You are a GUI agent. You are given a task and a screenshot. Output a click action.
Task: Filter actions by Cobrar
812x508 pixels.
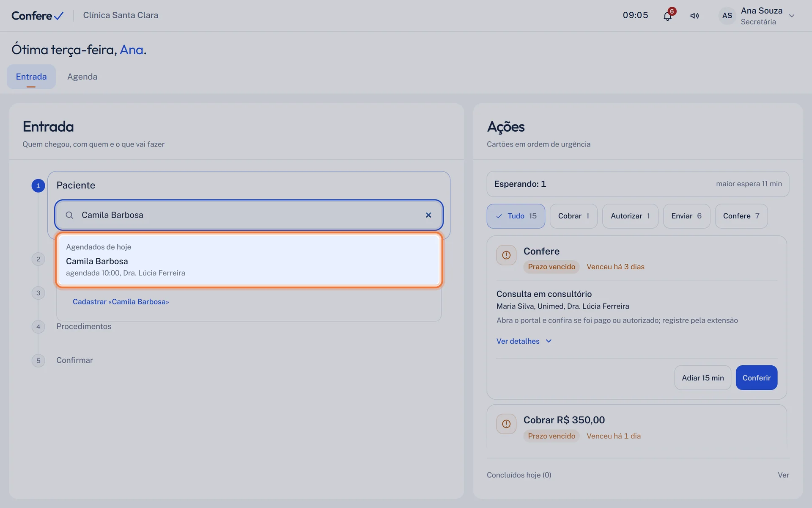[573, 216]
